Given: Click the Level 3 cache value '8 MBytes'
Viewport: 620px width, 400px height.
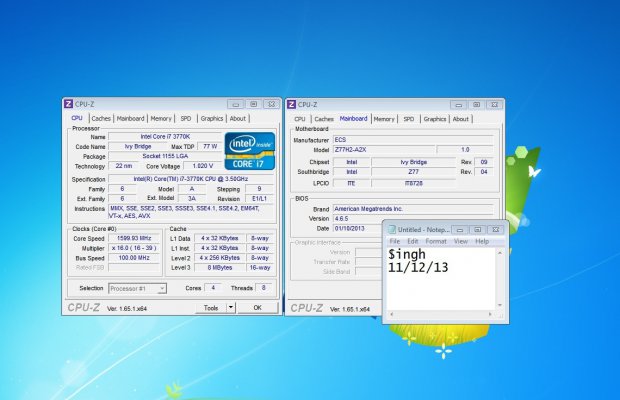Looking at the screenshot, I should coord(219,268).
